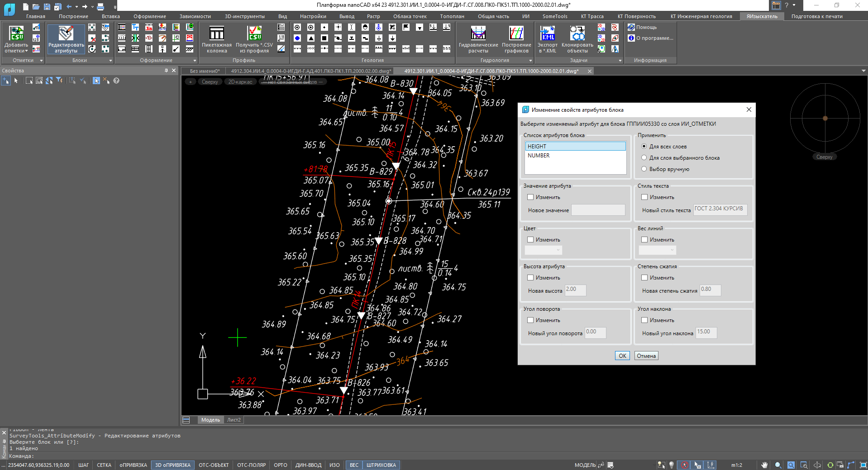
Task: Select the Выбор вручную radio option
Action: (644, 169)
